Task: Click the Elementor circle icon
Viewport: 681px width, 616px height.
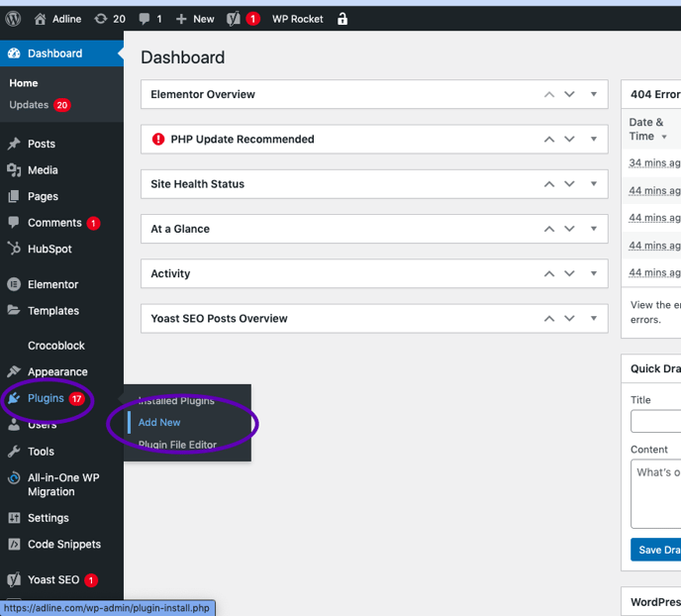Action: pyautogui.click(x=14, y=284)
